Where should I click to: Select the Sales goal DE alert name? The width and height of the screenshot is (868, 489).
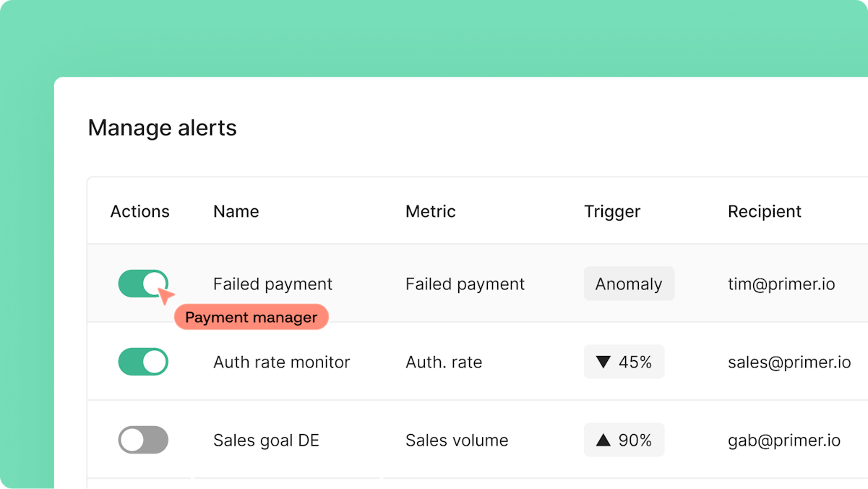pyautogui.click(x=266, y=440)
